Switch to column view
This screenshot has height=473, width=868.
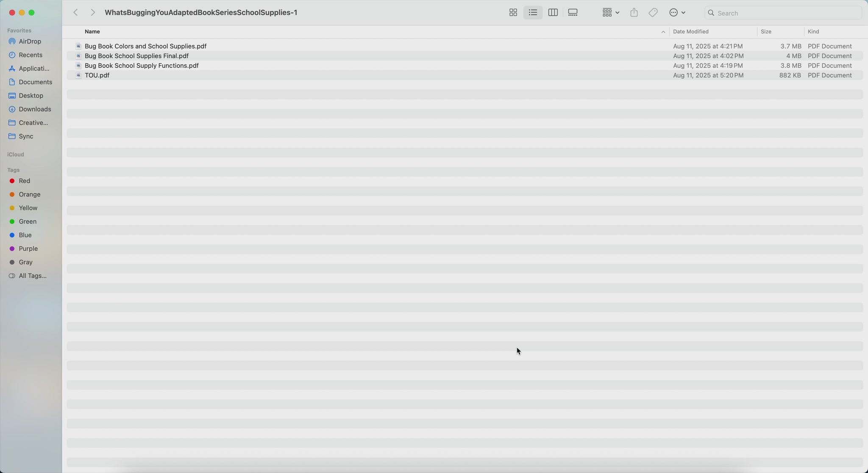pos(553,13)
